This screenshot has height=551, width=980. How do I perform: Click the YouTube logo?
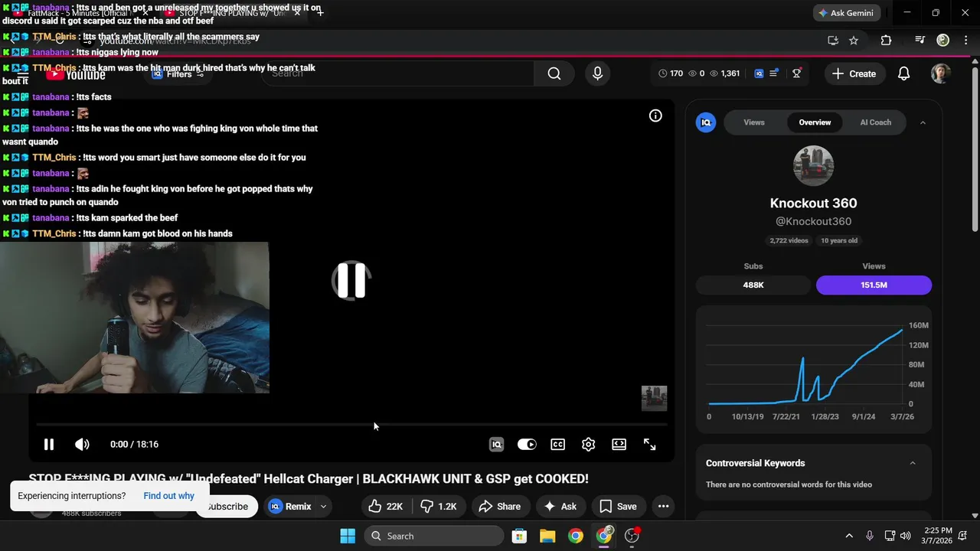[x=75, y=74]
